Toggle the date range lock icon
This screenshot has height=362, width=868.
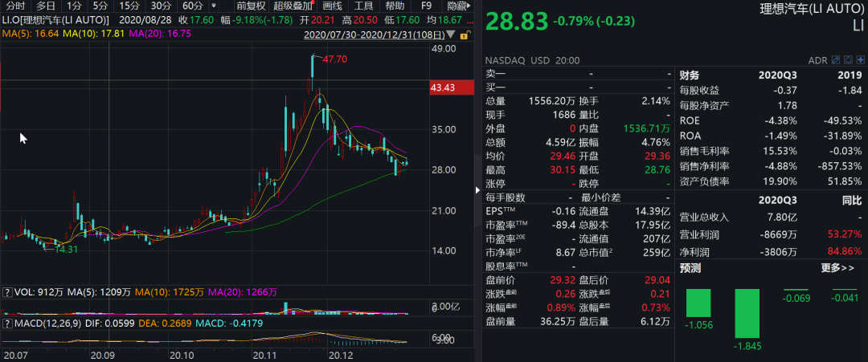click(466, 35)
